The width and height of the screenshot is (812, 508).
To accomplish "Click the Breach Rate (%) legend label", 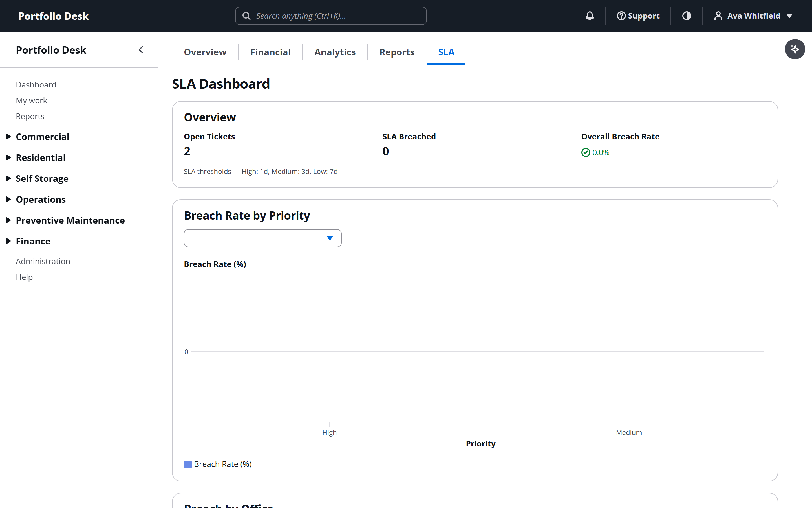I will pyautogui.click(x=223, y=464).
